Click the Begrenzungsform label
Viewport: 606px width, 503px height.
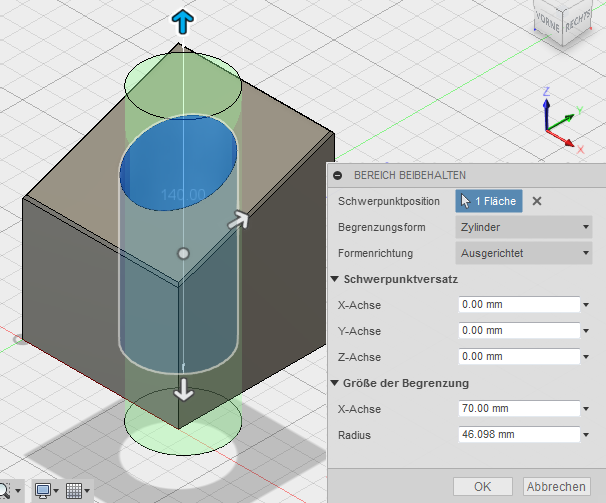tap(381, 227)
